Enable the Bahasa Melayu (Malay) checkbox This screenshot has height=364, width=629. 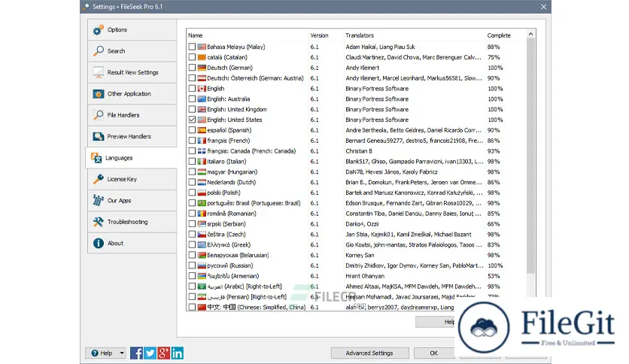point(192,47)
